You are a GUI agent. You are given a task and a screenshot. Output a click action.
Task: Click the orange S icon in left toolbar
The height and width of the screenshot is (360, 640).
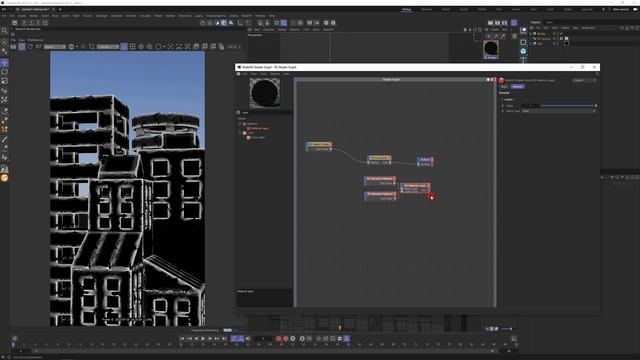(x=4, y=178)
